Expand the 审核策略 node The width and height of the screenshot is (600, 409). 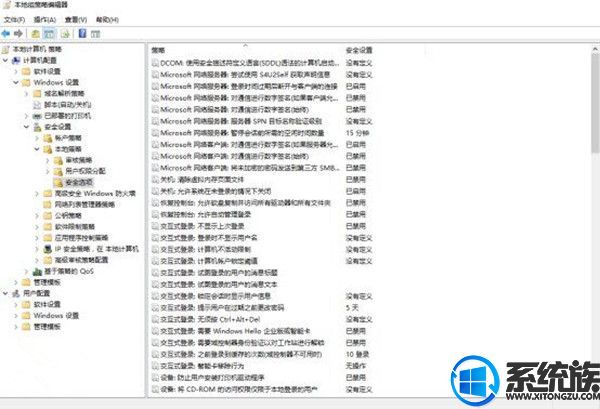(x=47, y=160)
